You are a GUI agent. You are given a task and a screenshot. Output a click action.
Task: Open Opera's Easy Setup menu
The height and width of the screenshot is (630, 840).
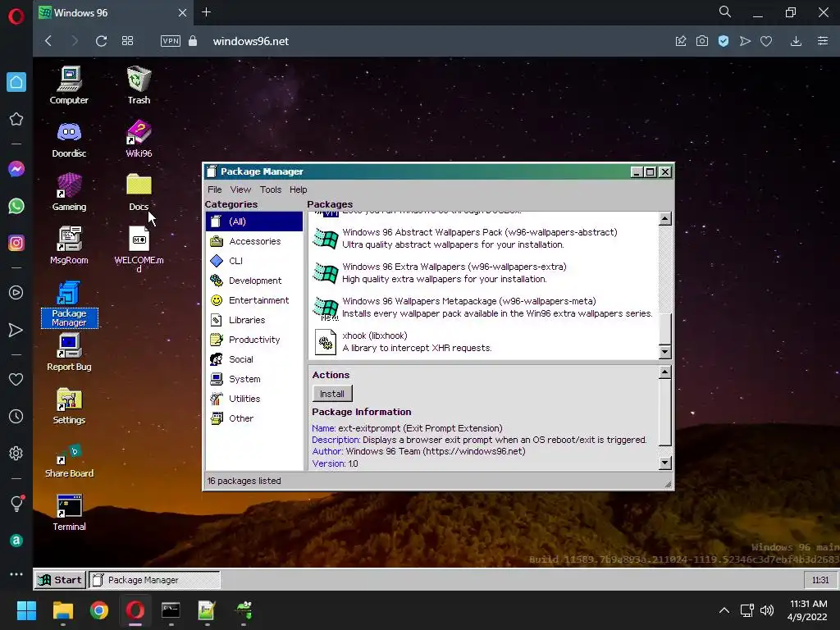823,41
